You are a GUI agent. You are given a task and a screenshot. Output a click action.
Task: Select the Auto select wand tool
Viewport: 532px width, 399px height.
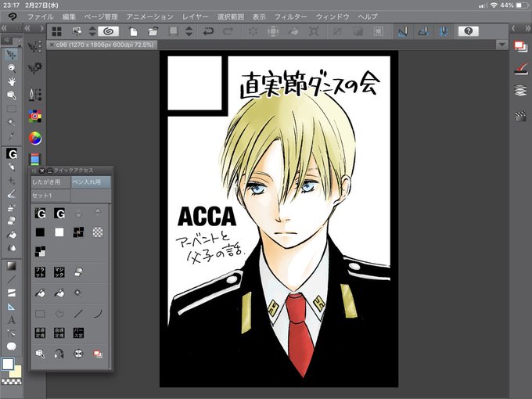tap(12, 122)
